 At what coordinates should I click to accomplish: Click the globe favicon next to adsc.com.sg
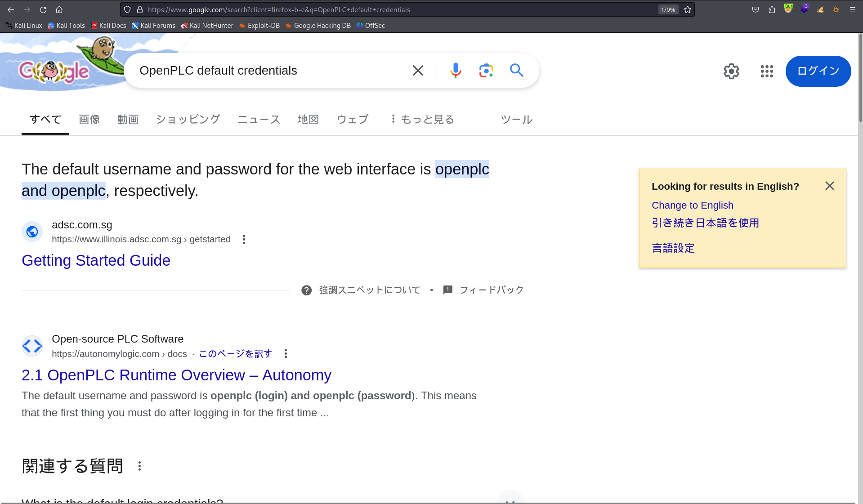coord(32,231)
